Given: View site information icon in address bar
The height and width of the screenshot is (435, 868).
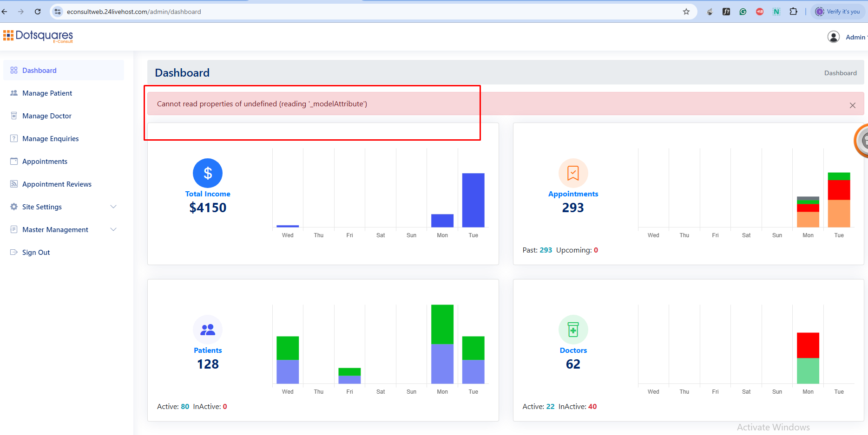Looking at the screenshot, I should [x=58, y=12].
